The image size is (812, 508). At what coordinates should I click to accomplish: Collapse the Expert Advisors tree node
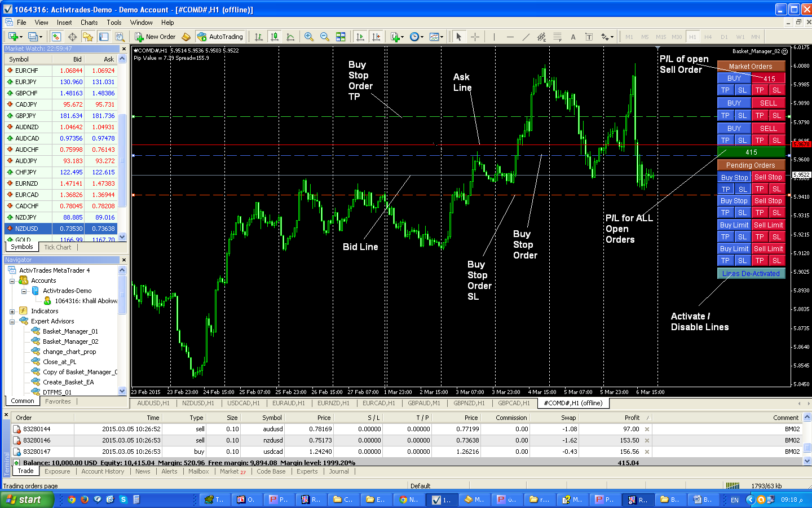coord(12,321)
